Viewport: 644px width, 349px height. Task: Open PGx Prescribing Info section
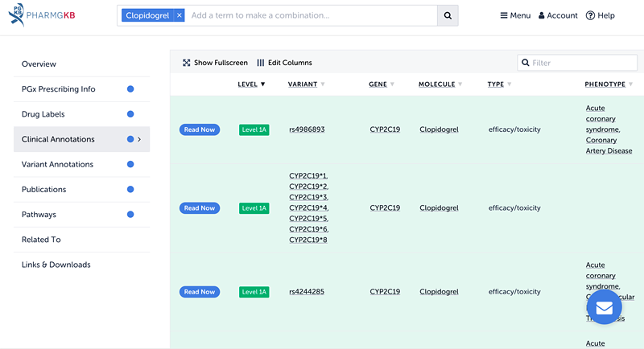pos(82,89)
